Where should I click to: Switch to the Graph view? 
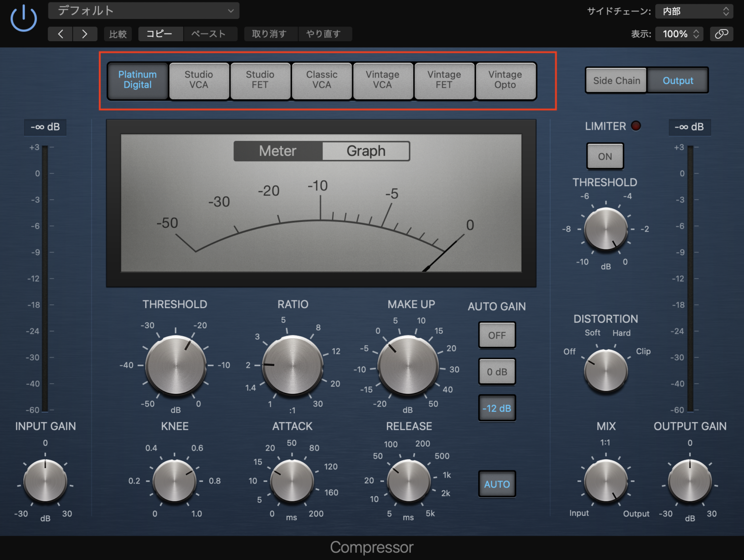(365, 151)
